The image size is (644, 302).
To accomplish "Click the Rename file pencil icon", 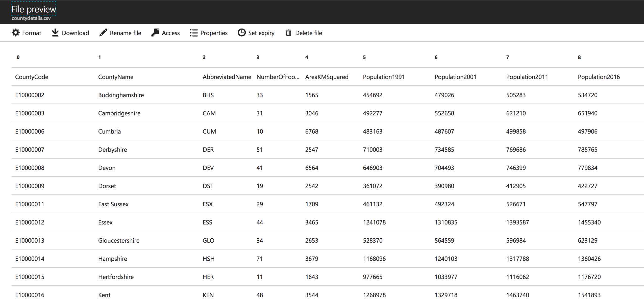I will point(103,33).
